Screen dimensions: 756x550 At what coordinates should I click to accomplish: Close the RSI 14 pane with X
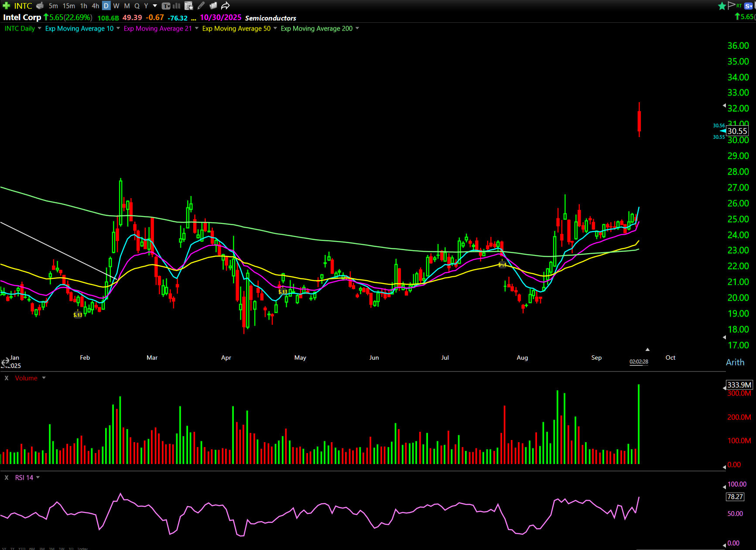click(7, 478)
